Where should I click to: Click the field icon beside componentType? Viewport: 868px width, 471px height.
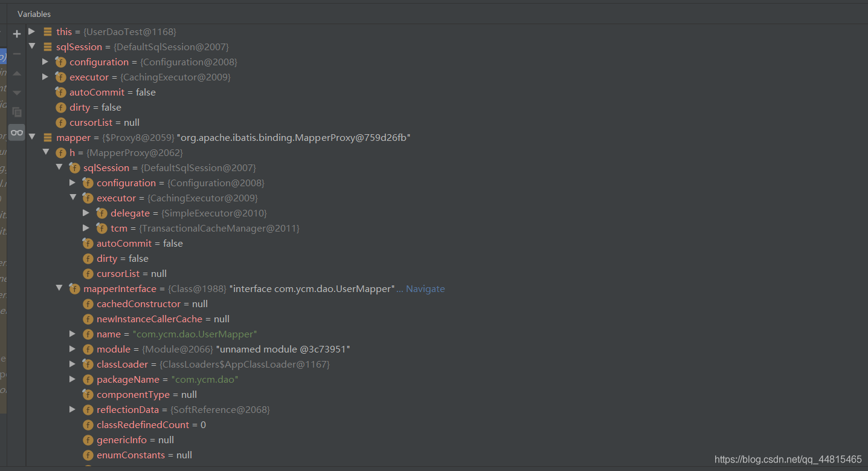coord(88,394)
